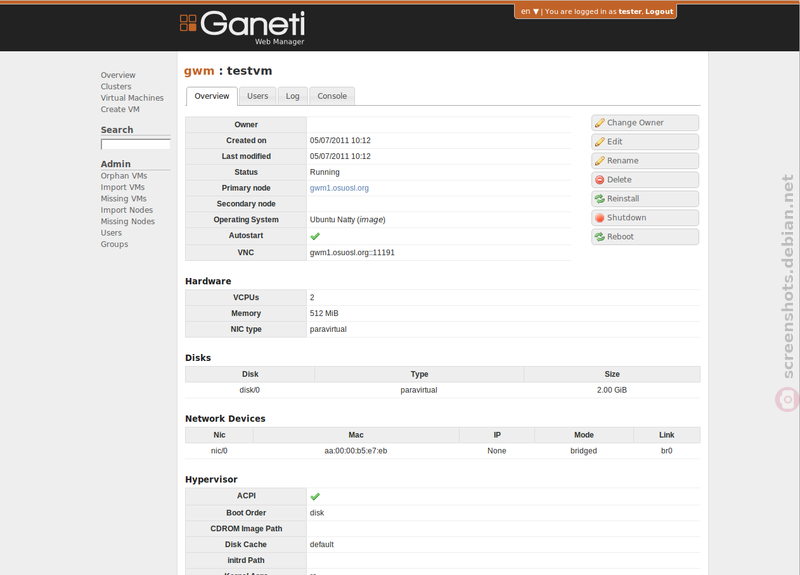Open Orphan VMs admin link
Image resolution: width=800 pixels, height=575 pixels.
[124, 176]
